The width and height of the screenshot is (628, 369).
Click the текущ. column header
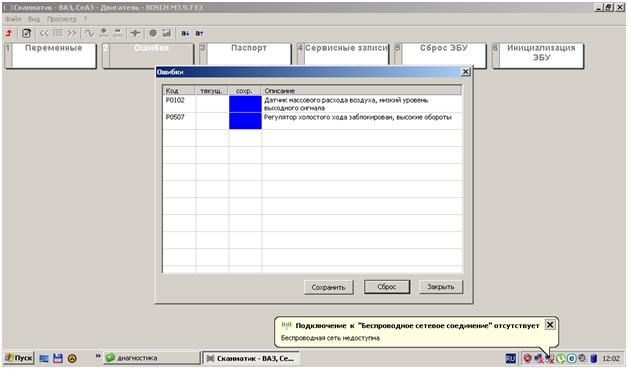(x=211, y=91)
